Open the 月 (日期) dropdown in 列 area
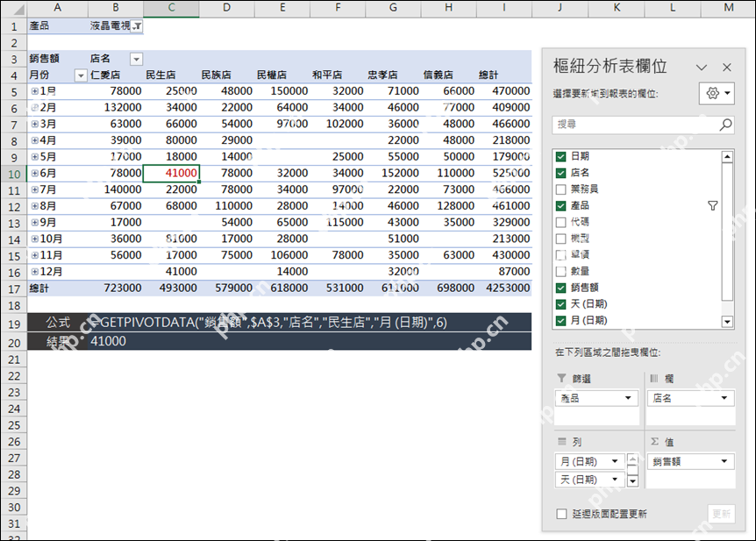This screenshot has width=756, height=541. 615,461
